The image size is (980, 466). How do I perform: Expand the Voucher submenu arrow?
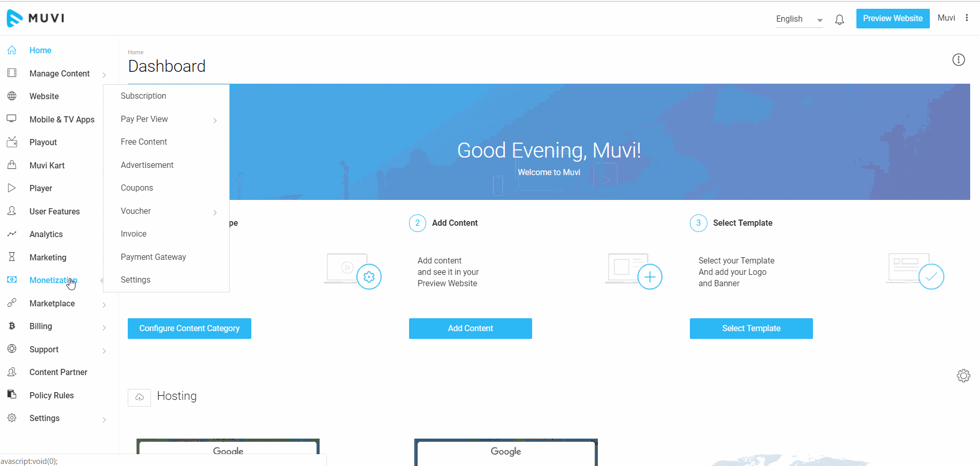pos(215,212)
